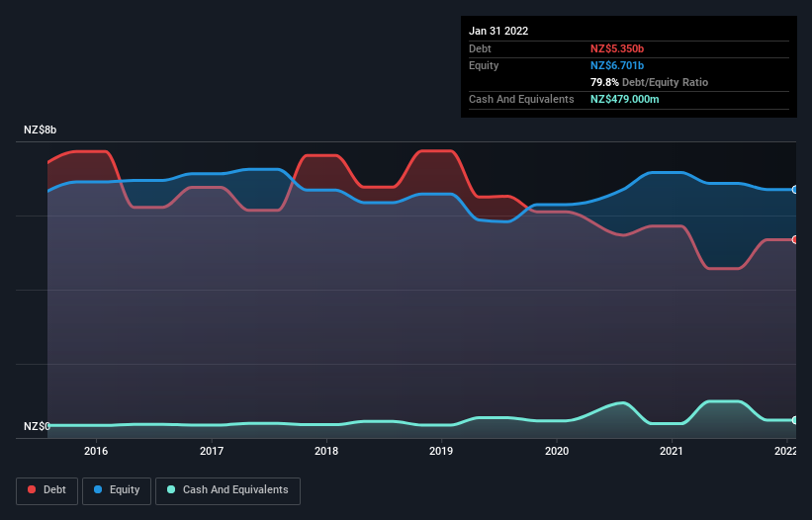Select the 2021 x-axis label
Screen dimensions: 812x520
click(672, 451)
